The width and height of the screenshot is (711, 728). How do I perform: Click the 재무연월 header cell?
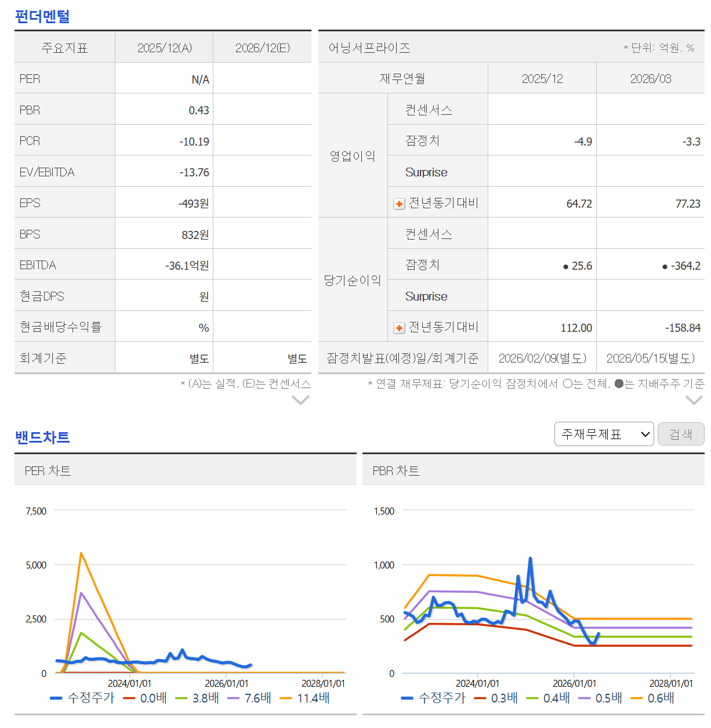(x=402, y=78)
